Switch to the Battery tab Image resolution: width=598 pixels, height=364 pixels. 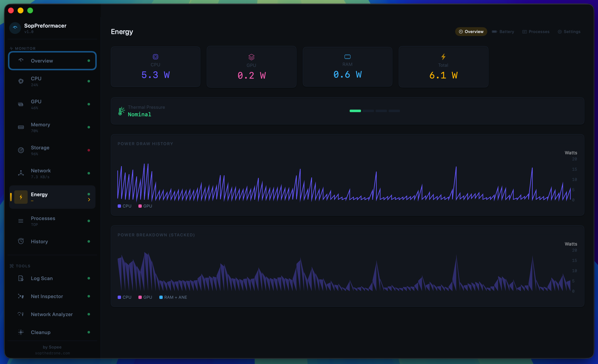click(x=503, y=32)
